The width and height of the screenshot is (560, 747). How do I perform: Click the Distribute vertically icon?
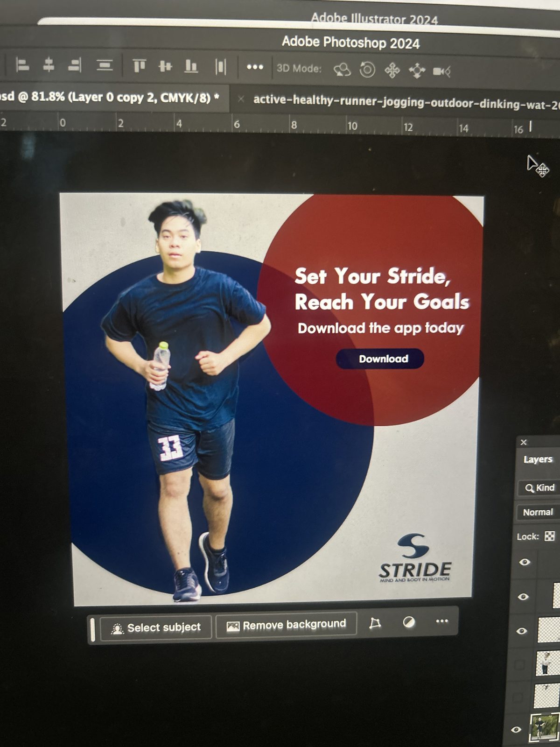coord(105,65)
